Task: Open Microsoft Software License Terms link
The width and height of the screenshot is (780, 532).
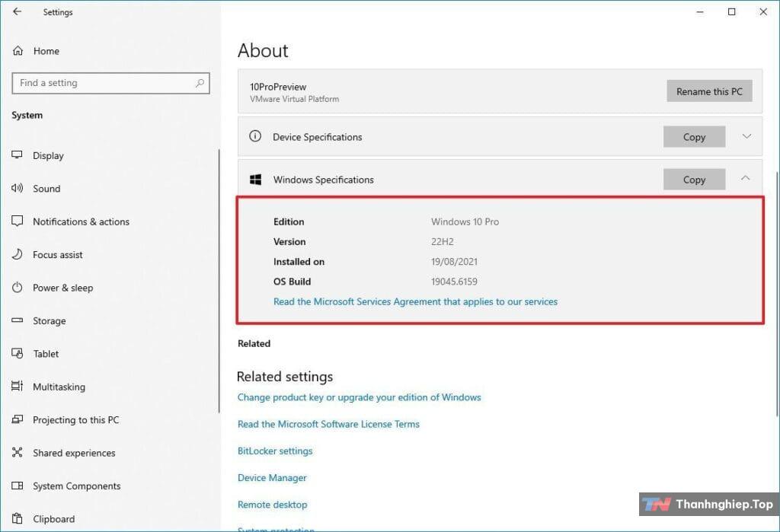Action: pyautogui.click(x=328, y=424)
